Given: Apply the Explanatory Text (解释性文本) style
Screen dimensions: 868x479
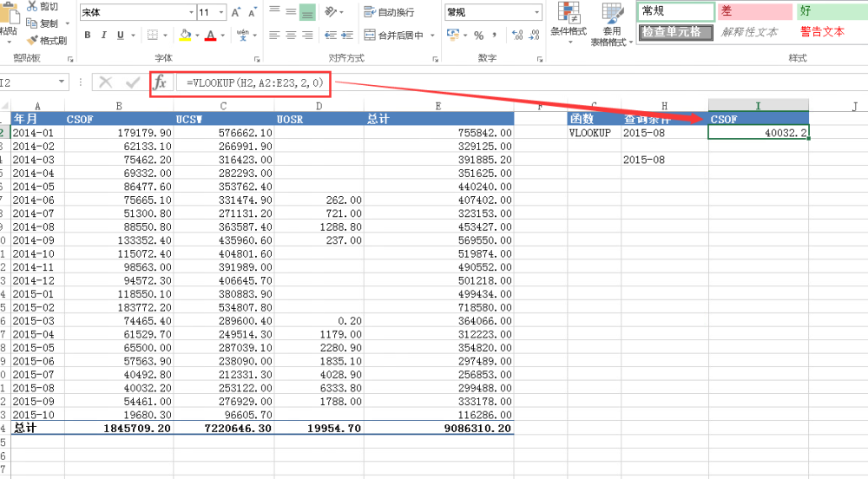Looking at the screenshot, I should click(755, 32).
